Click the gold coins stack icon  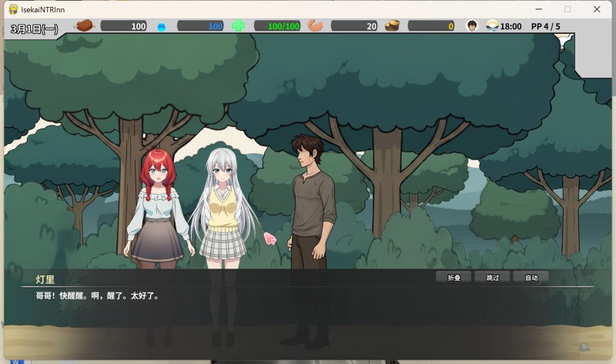click(x=392, y=26)
